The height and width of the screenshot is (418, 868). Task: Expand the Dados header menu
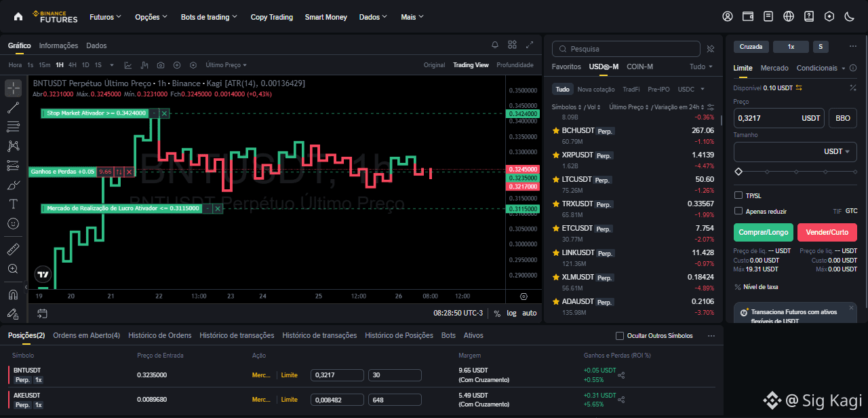point(374,16)
